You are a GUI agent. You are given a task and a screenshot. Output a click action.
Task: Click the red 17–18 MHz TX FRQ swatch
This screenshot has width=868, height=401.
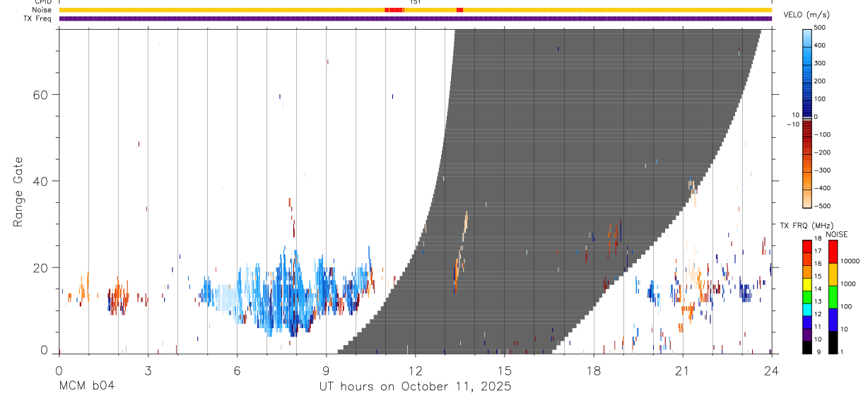[x=807, y=245]
